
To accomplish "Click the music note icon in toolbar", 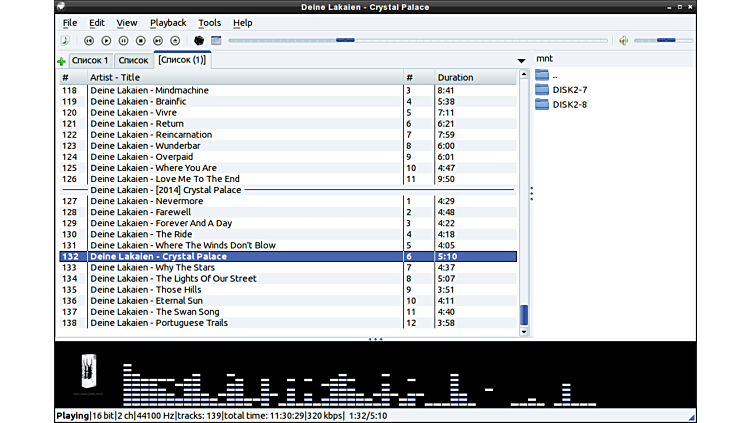I will (65, 41).
